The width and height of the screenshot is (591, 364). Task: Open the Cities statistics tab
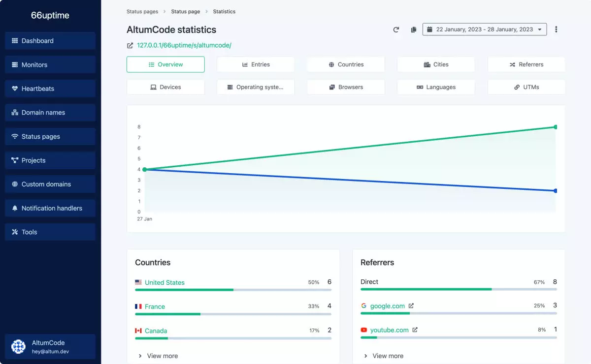pos(436,64)
